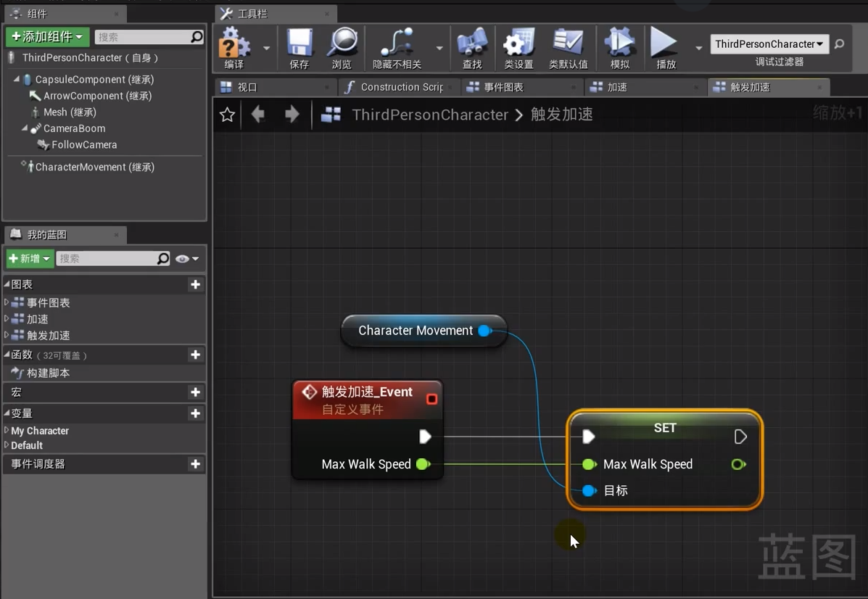Toggle 隐藏不相关 hide unrelated icon
The image size is (868, 599).
pos(397,48)
